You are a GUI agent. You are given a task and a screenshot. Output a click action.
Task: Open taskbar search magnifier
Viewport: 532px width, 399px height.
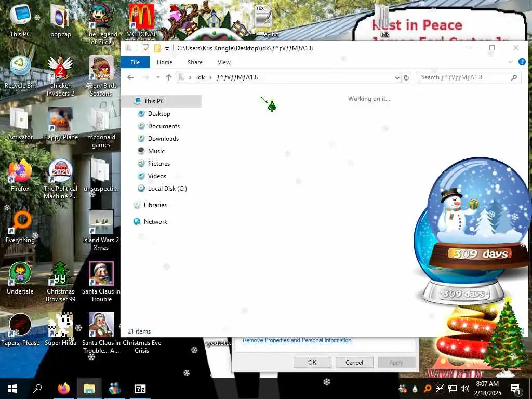(x=37, y=389)
